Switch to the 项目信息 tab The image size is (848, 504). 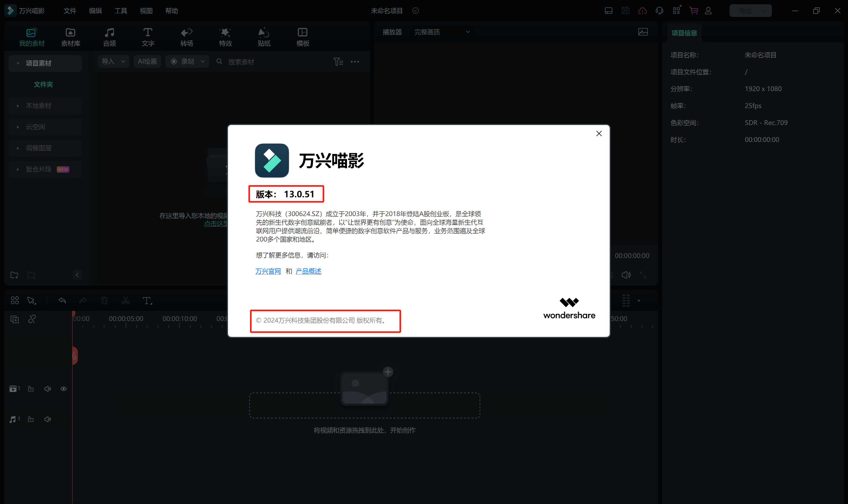684,33
